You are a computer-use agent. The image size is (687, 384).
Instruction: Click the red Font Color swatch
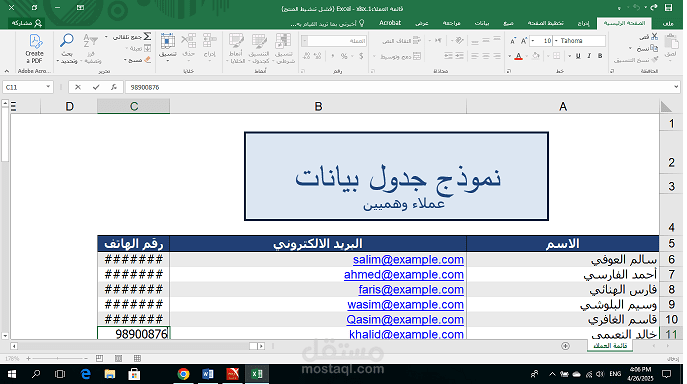pyautogui.click(x=518, y=56)
